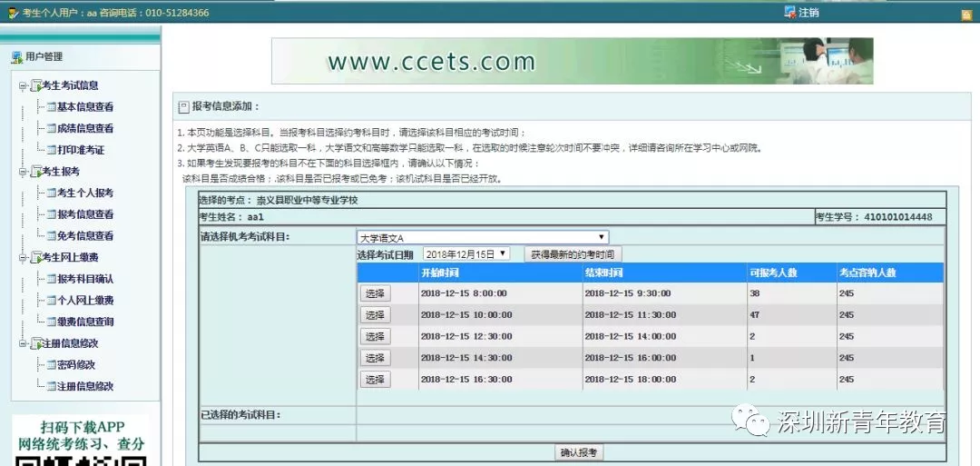
Task: Open 密码修改 in the sidebar
Action: (75, 364)
